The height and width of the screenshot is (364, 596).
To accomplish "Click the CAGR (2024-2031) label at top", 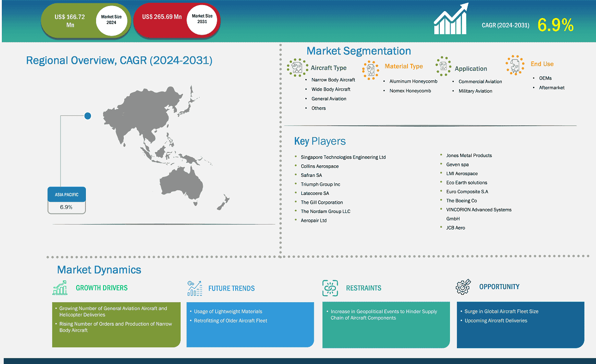I will point(505,25).
